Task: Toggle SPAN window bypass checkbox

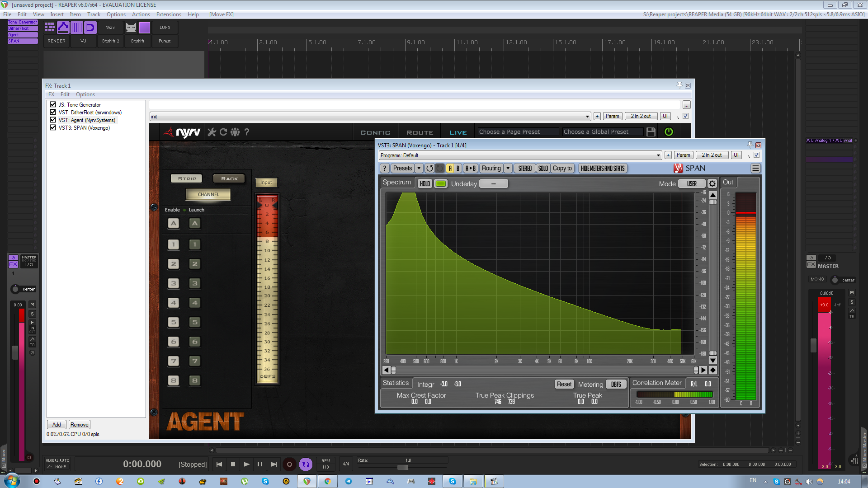Action: click(x=756, y=155)
